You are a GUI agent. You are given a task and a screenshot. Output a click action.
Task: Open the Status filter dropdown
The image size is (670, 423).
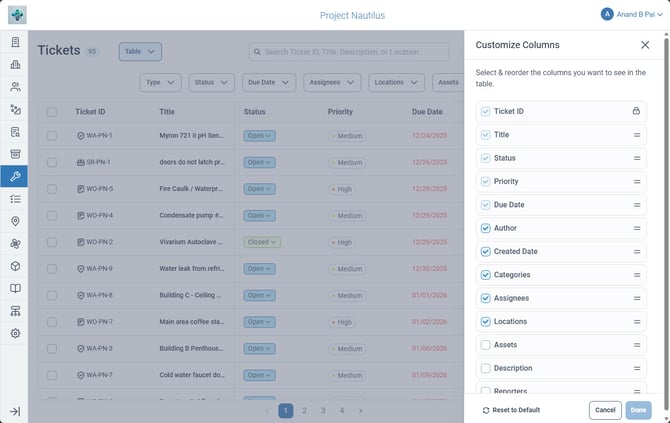click(x=212, y=82)
